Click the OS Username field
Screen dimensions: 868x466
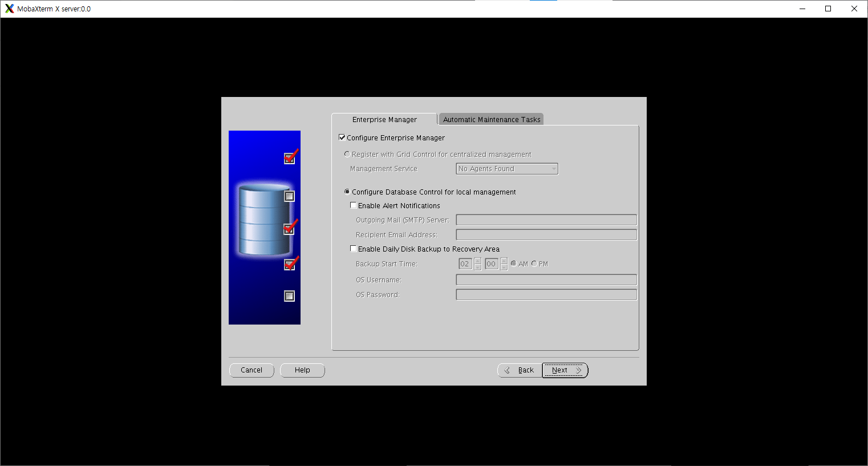[546, 279]
